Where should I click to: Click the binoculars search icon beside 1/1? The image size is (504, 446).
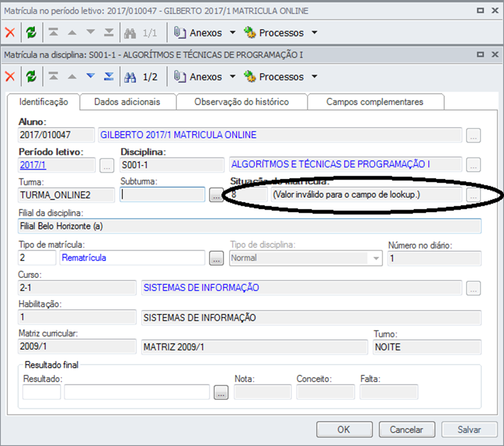click(130, 33)
